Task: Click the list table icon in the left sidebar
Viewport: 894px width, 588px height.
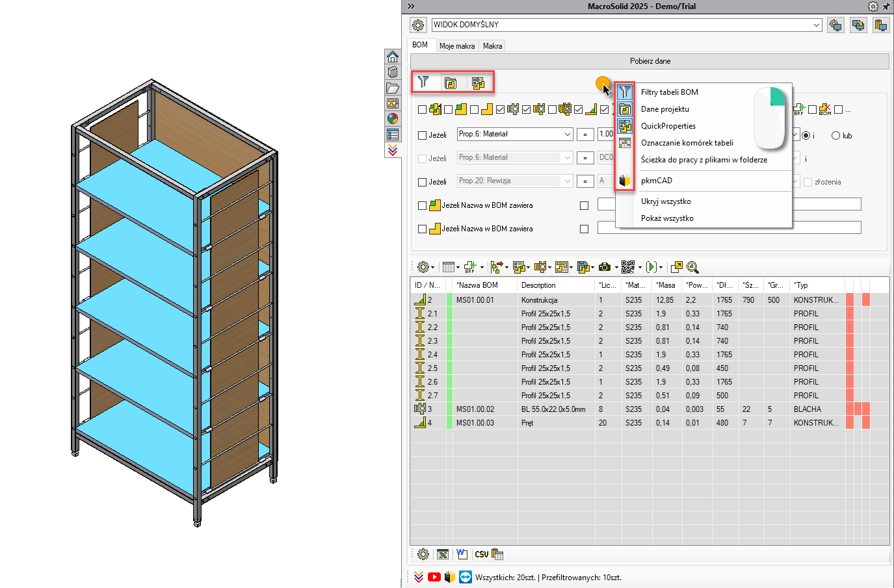Action: pyautogui.click(x=393, y=134)
